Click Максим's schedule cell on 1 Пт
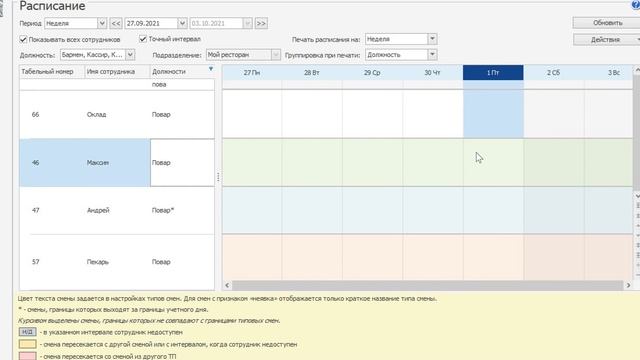Image resolution: width=640 pixels, height=360 pixels. (x=493, y=162)
